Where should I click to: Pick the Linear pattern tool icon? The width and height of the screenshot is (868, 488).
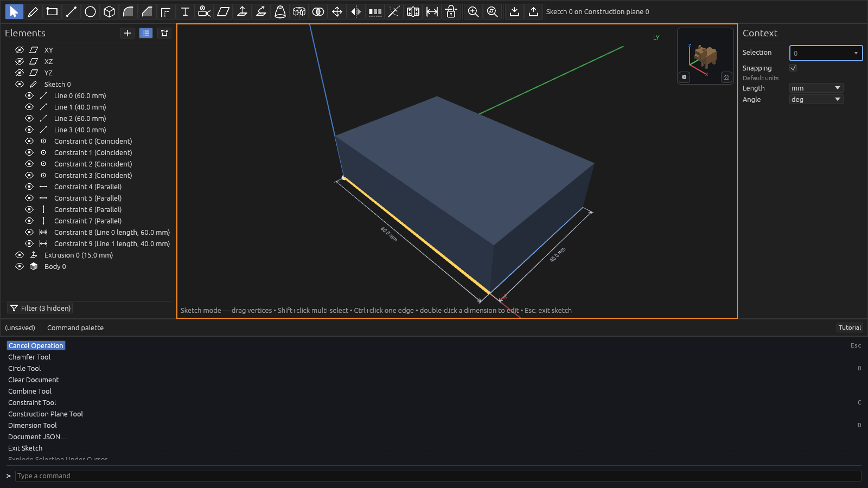(x=375, y=11)
